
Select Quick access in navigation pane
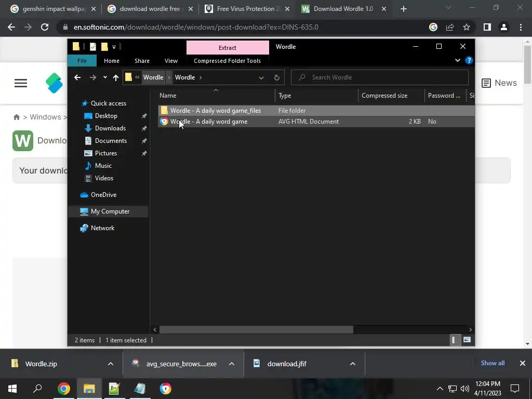click(x=108, y=103)
